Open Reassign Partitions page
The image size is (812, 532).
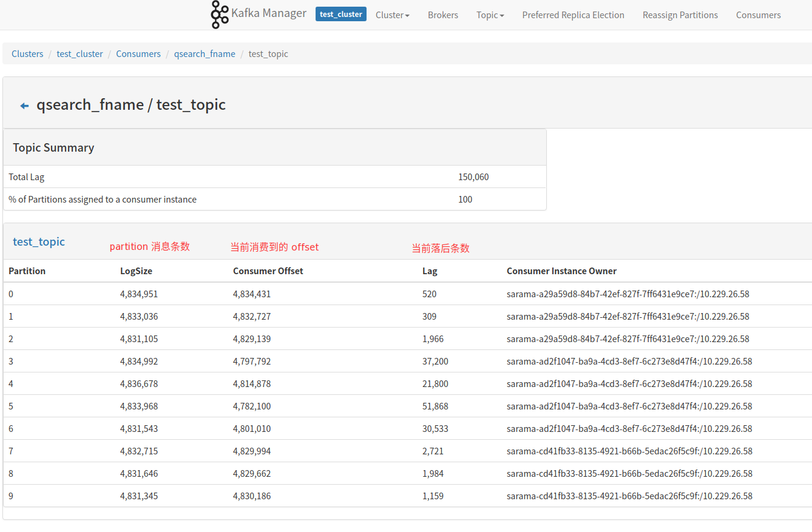(x=680, y=15)
